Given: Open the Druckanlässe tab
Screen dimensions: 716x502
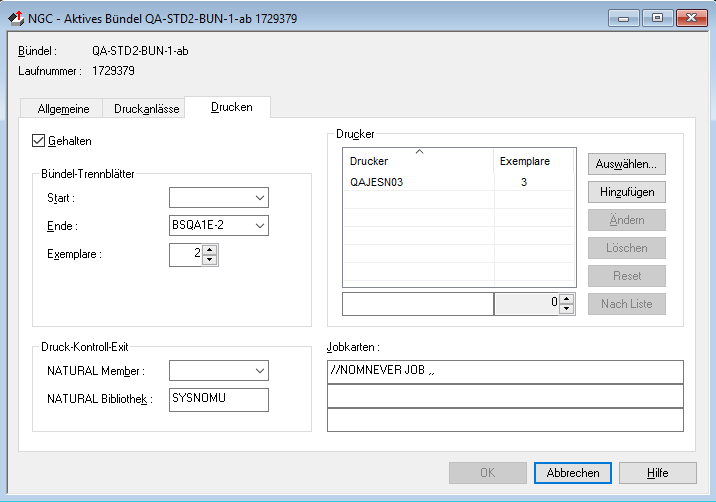Looking at the screenshot, I should coord(146,108).
